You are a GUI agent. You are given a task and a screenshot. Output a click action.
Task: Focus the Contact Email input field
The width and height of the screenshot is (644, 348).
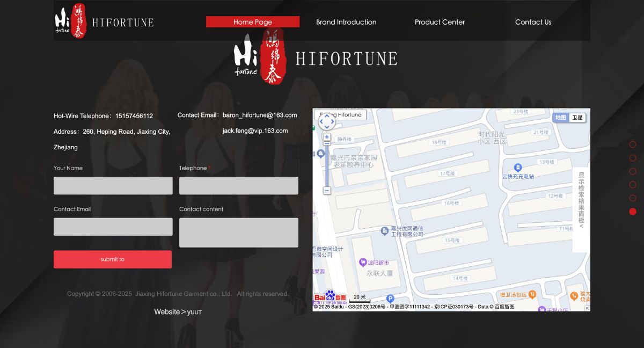point(113,227)
